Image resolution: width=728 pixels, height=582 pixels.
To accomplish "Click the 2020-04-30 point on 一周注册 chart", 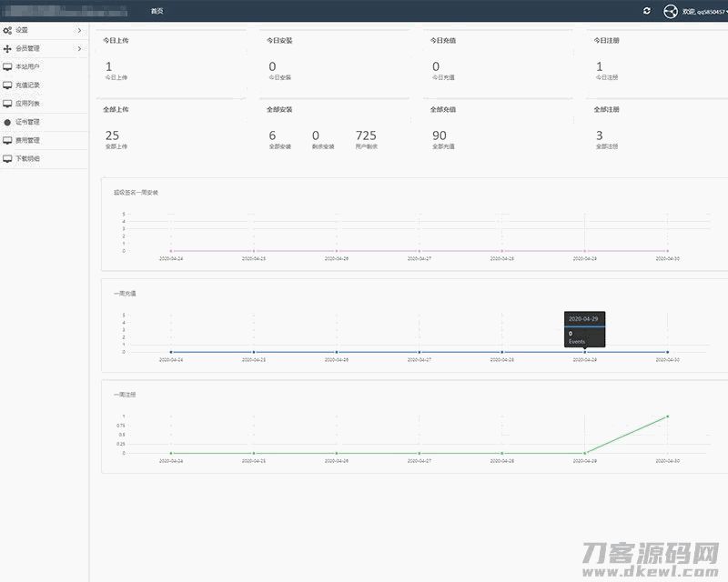I will click(668, 416).
